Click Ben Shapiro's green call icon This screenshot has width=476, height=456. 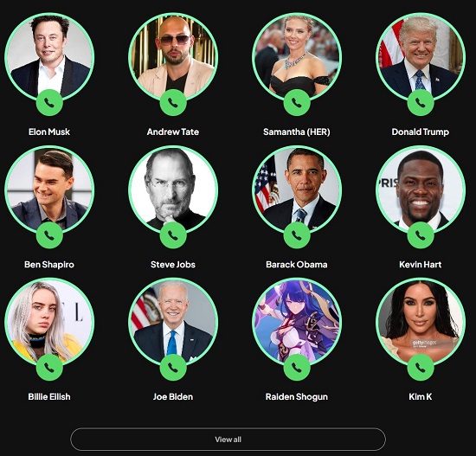[x=49, y=235]
